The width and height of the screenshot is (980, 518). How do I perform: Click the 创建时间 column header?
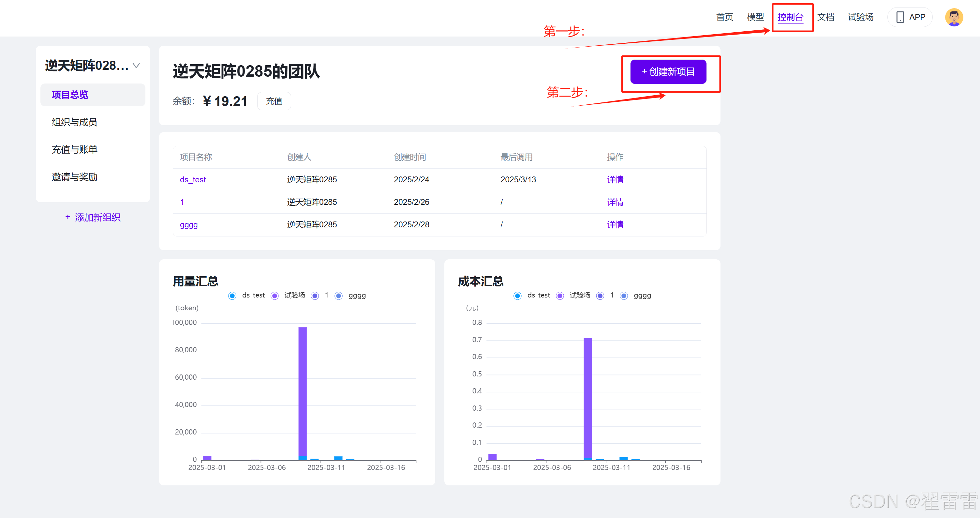(410, 157)
